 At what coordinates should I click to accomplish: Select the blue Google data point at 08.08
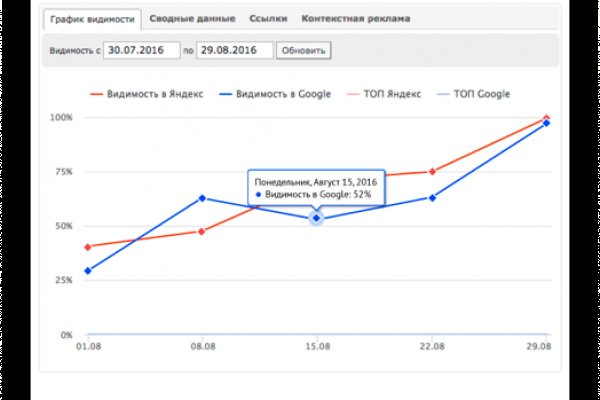coord(202,198)
